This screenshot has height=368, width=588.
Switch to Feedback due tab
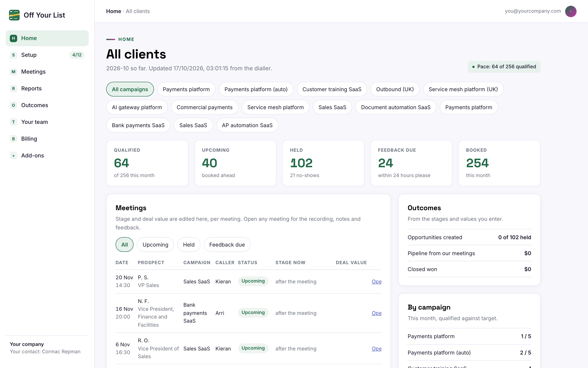point(227,245)
